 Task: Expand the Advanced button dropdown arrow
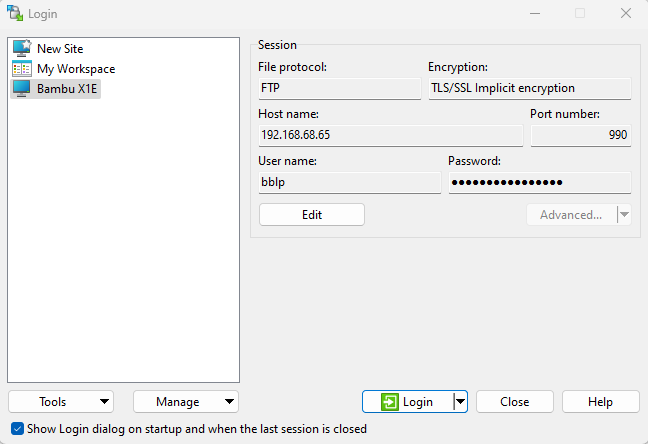pos(624,214)
